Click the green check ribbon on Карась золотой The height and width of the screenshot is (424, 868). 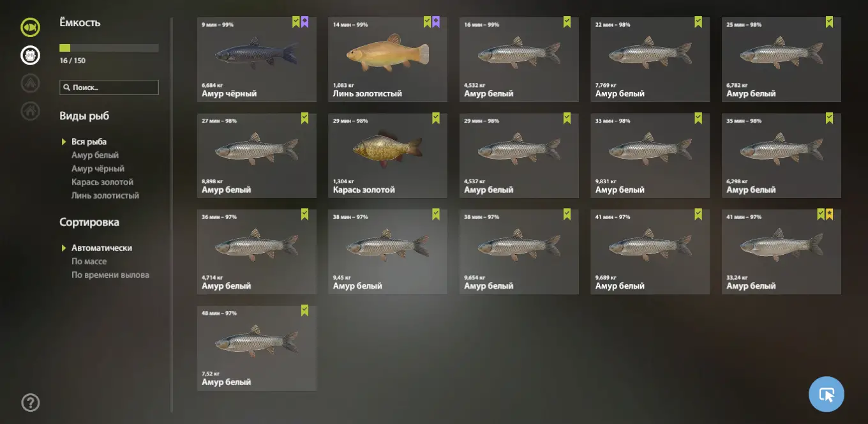[436, 118]
